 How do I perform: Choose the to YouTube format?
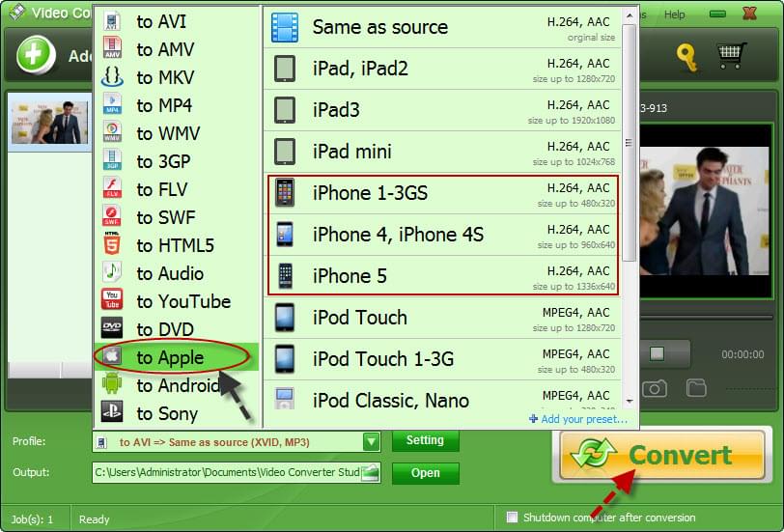pos(182,301)
